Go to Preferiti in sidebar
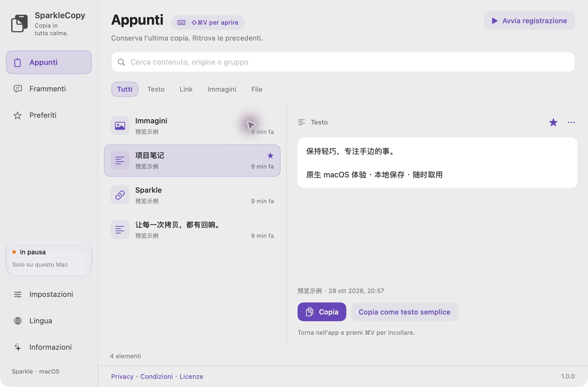 coord(49,115)
